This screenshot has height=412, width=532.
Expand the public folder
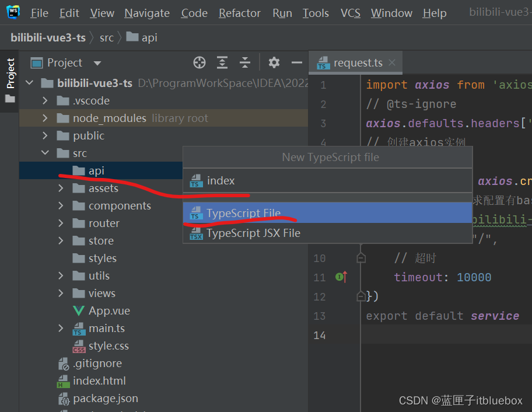point(45,135)
